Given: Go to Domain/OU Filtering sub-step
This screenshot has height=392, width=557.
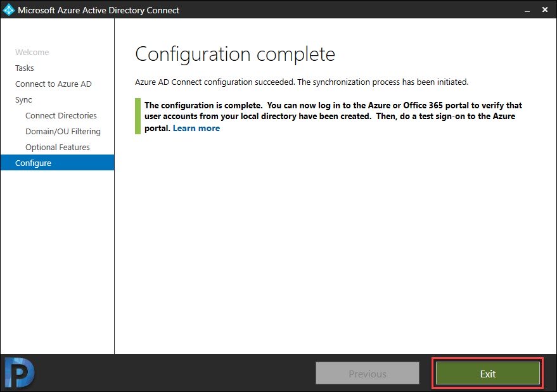Looking at the screenshot, I should (x=63, y=131).
